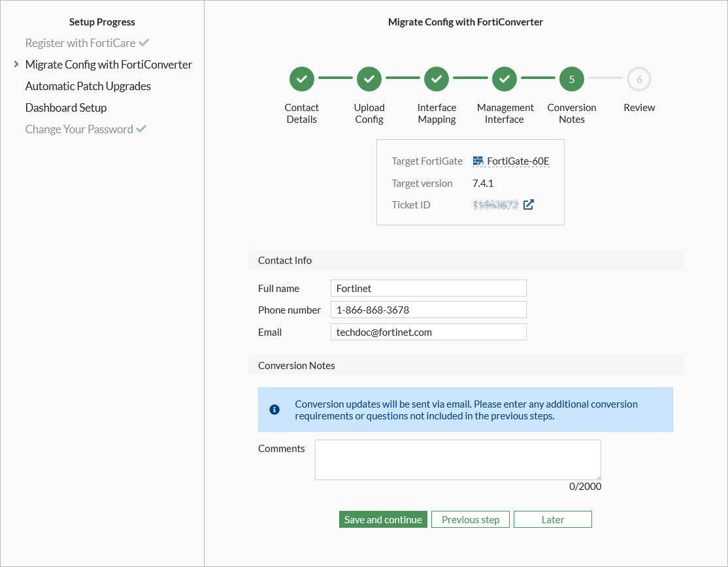This screenshot has height=567, width=728.
Task: Open the FortiGate-60E target link
Action: pyautogui.click(x=518, y=161)
